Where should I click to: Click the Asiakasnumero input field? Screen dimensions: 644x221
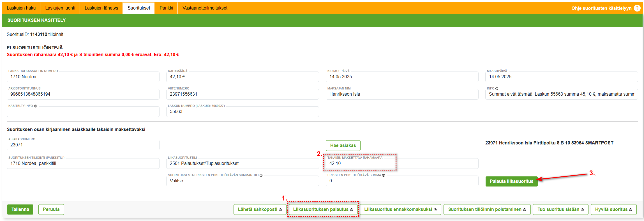pyautogui.click(x=83, y=145)
